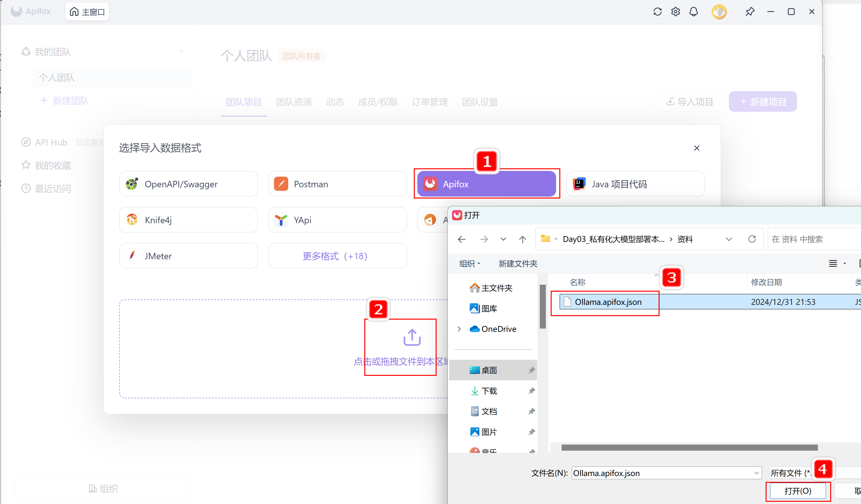The image size is (861, 504).
Task: Select the OpenAPI/Swagger import format
Action: pos(188,184)
